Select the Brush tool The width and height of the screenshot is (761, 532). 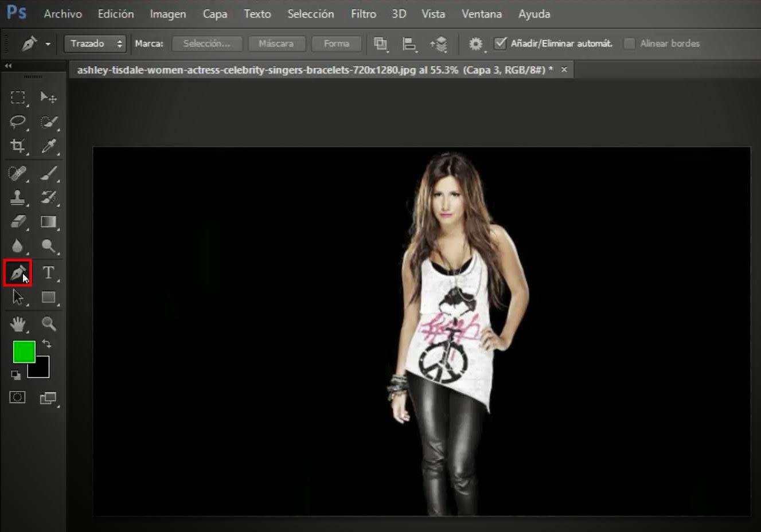click(49, 173)
